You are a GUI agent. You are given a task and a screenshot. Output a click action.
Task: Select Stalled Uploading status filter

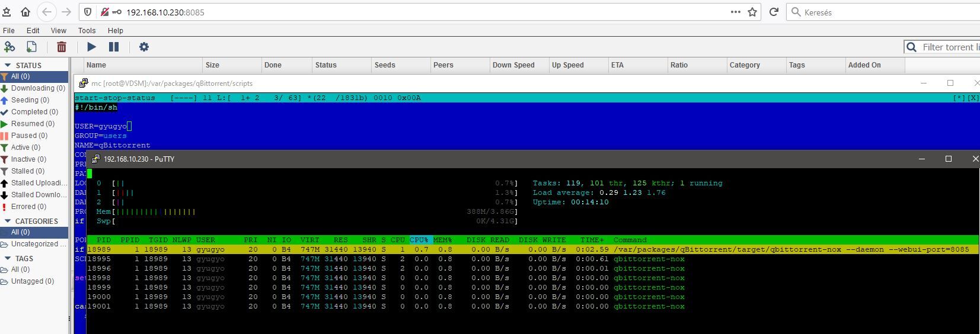click(34, 183)
